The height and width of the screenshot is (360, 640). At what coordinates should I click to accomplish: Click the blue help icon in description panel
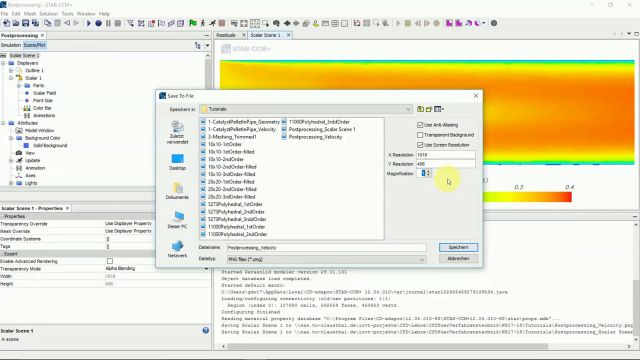click(x=206, y=330)
